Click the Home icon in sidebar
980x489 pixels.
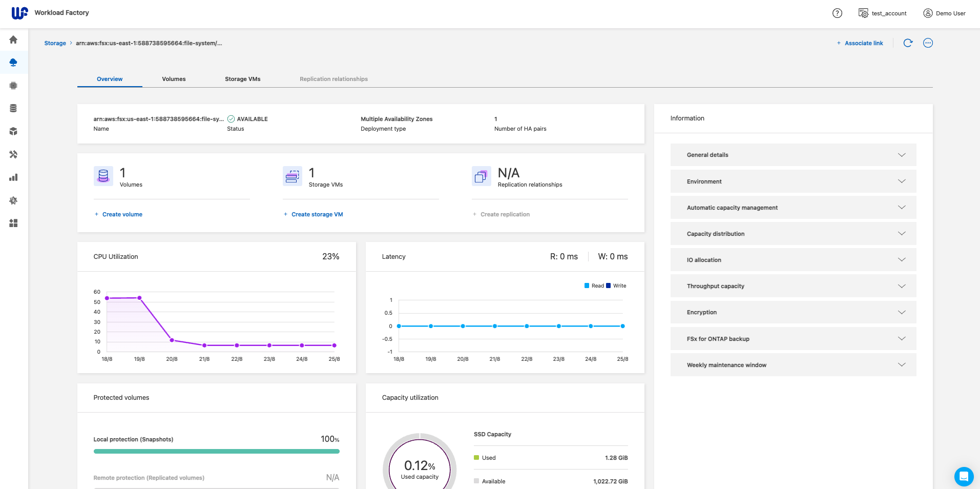coord(13,40)
